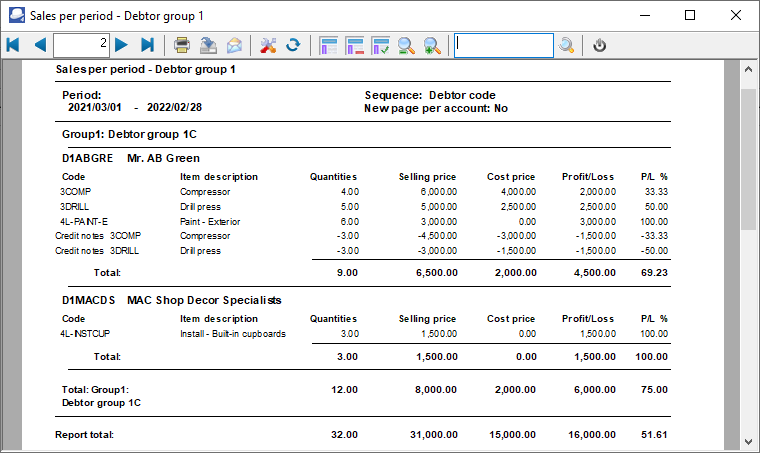Print the sales report
This screenshot has height=453, width=760.
point(182,45)
